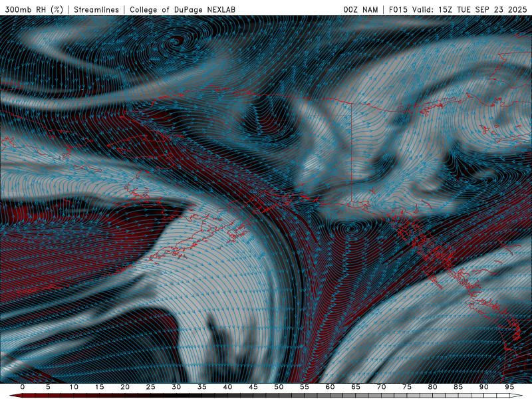Click the '55' colorbar label

[x=305, y=387]
